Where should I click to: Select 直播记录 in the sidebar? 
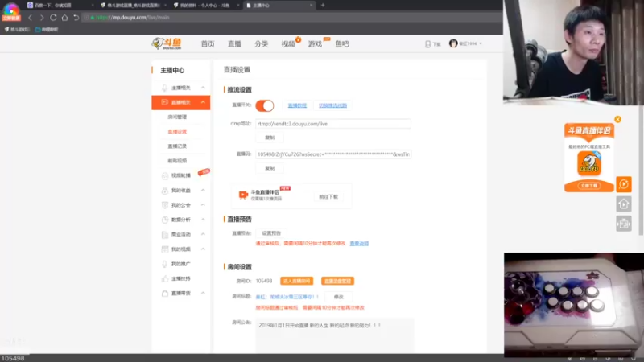point(177,146)
